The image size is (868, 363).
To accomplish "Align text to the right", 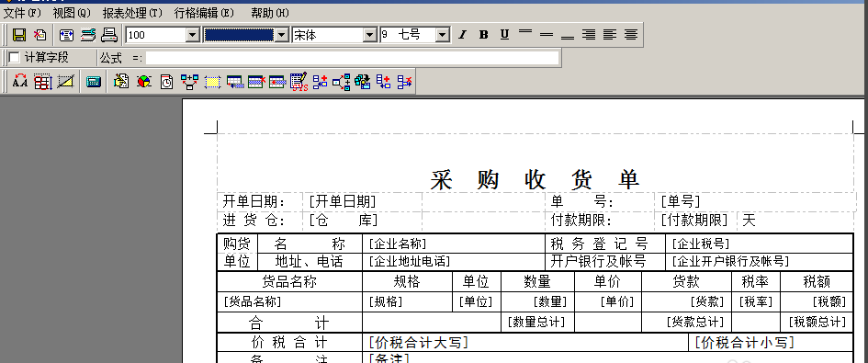I will point(589,35).
